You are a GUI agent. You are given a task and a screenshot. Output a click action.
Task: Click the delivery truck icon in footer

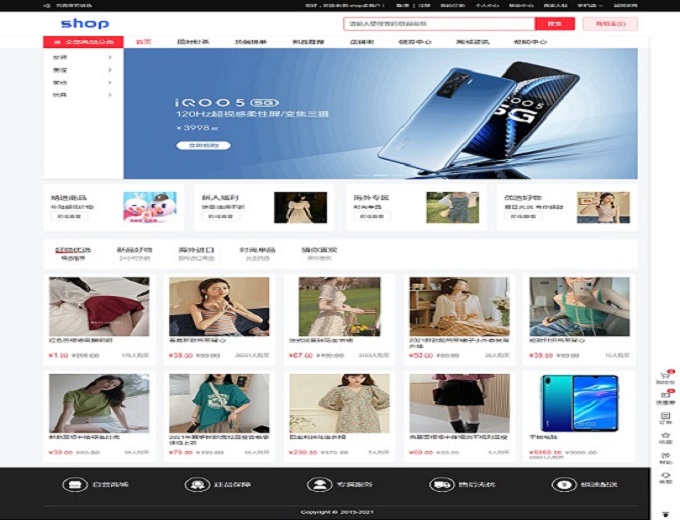pyautogui.click(x=441, y=485)
